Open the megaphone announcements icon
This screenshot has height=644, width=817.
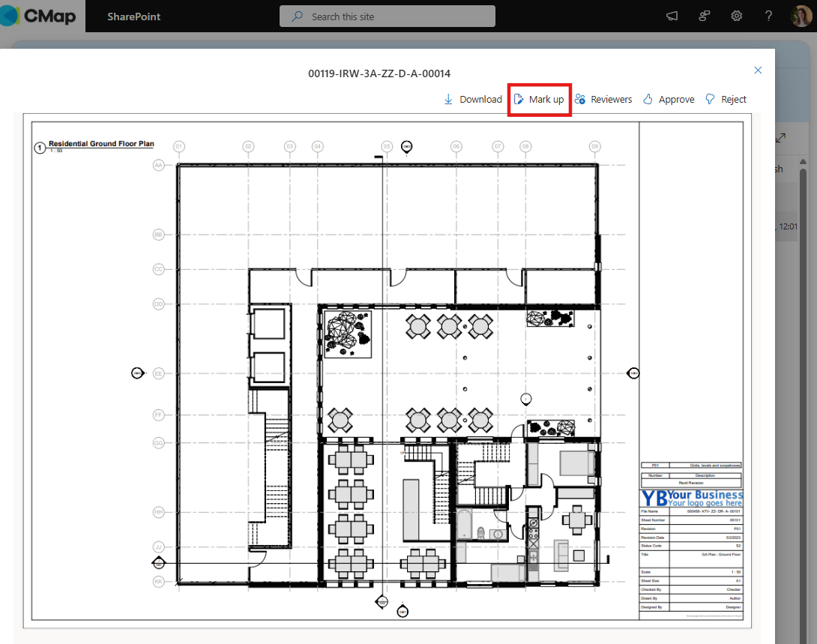click(x=672, y=16)
